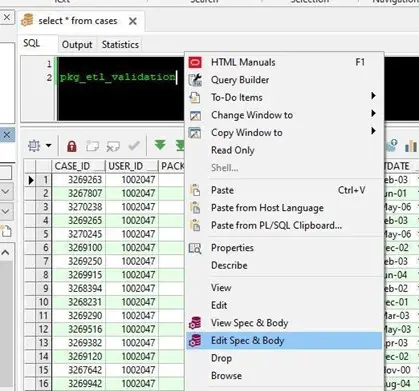The width and height of the screenshot is (419, 391).
Task: Click the bar chart icon on grid toolbar
Action: (x=411, y=146)
